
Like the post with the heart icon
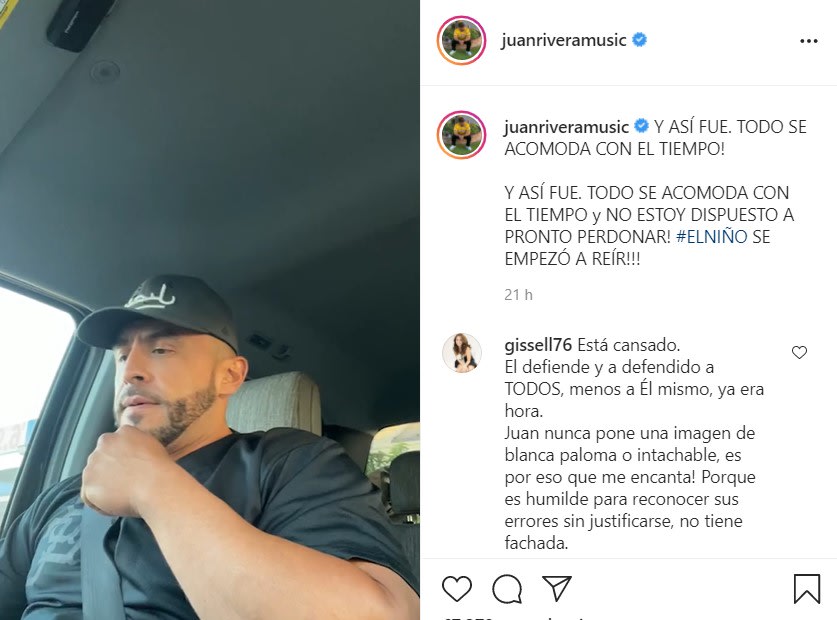(457, 588)
